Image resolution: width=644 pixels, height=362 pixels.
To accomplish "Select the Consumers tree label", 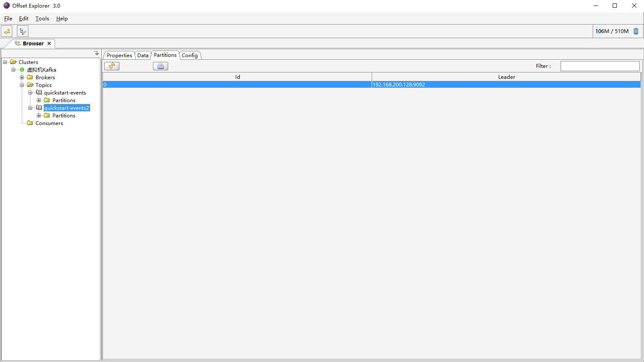I will click(49, 123).
